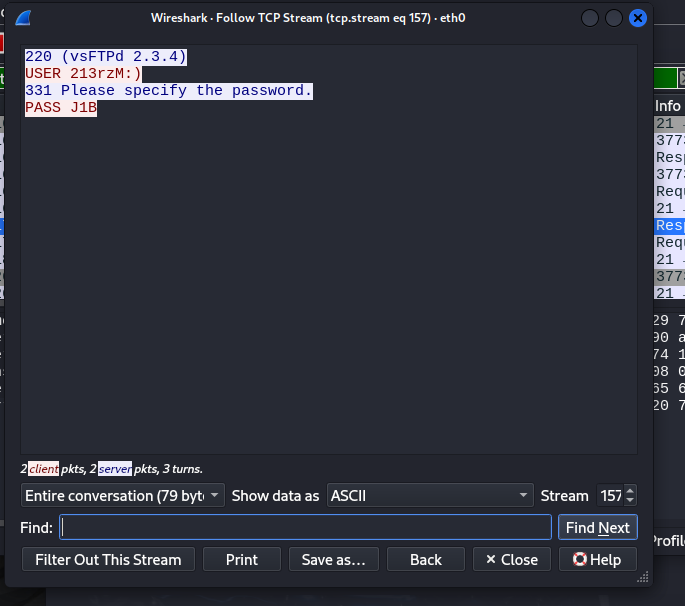The height and width of the screenshot is (606, 685).
Task: Click the Close button in dialog
Action: click(512, 560)
